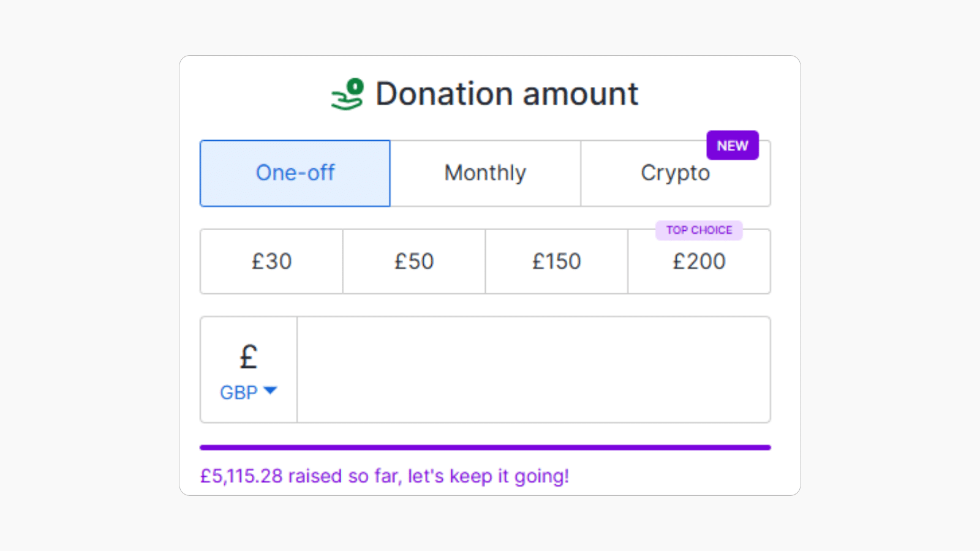Select the One-off donation tab
This screenshot has height=551, width=980.
click(x=295, y=173)
